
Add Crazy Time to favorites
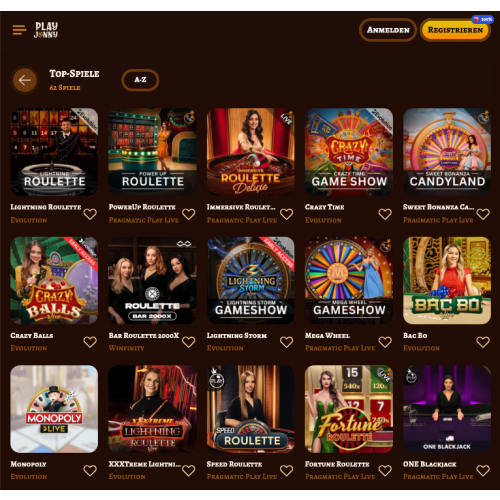[x=385, y=214]
